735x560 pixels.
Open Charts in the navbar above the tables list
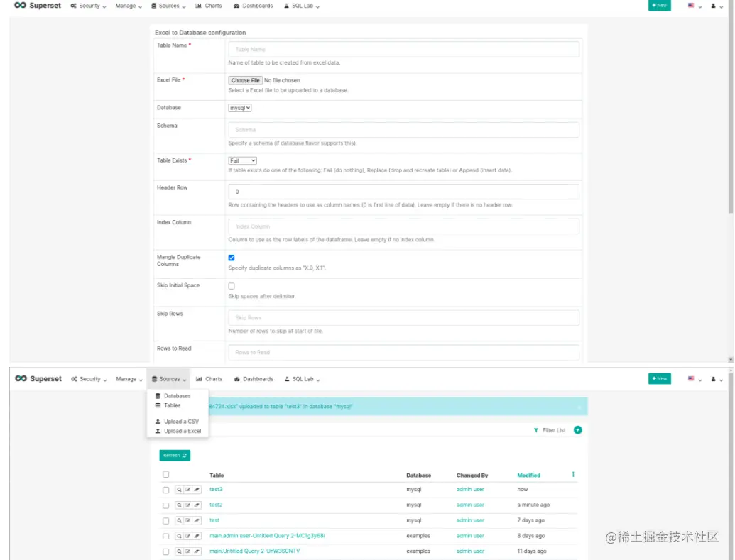pyautogui.click(x=209, y=378)
